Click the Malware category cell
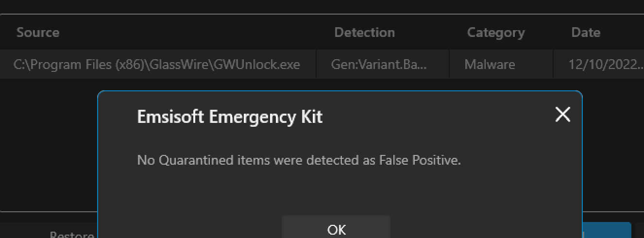Image resolution: width=644 pixels, height=238 pixels. pos(490,64)
